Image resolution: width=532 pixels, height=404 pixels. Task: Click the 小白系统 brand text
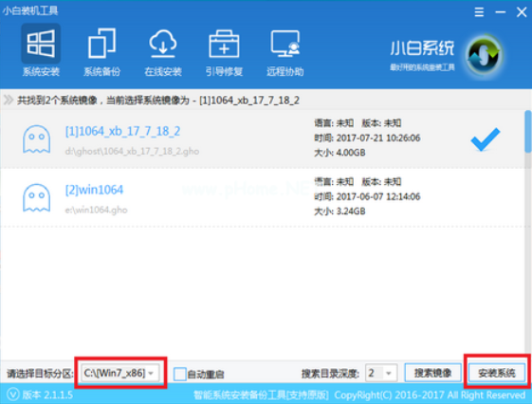tap(422, 48)
